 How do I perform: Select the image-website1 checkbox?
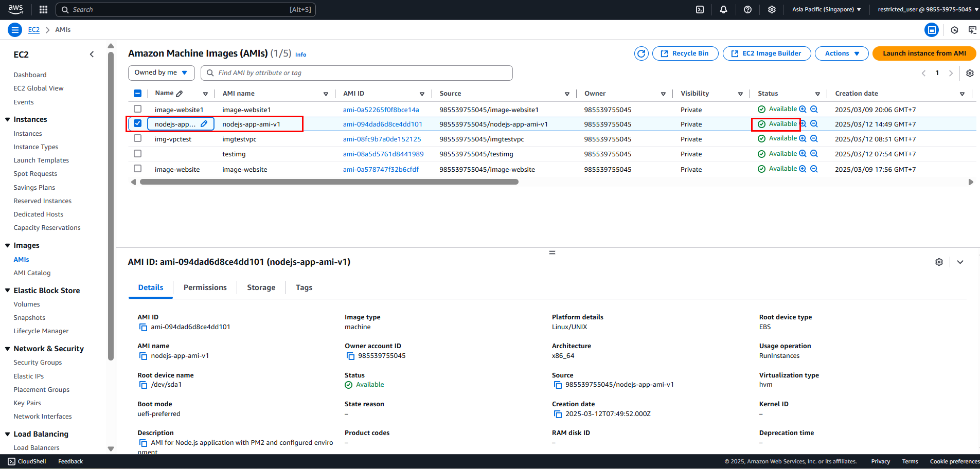(137, 109)
